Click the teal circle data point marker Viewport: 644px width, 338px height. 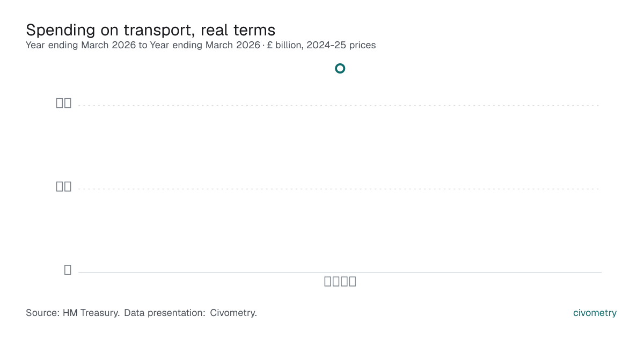[340, 69]
